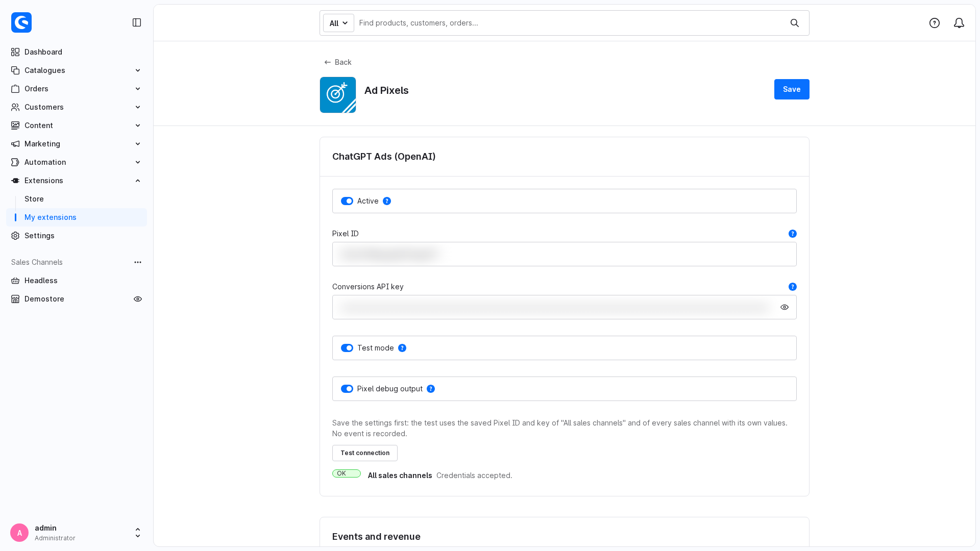Click the Settings gear icon in the sidebar
The width and height of the screenshot is (980, 551).
pyautogui.click(x=15, y=236)
